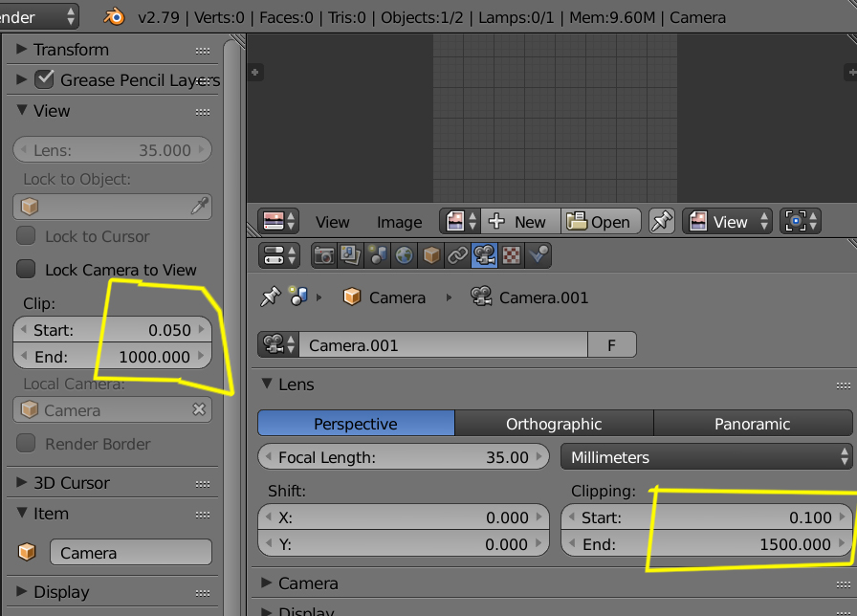The width and height of the screenshot is (857, 616).
Task: Select the Perspective lens type
Action: click(356, 423)
